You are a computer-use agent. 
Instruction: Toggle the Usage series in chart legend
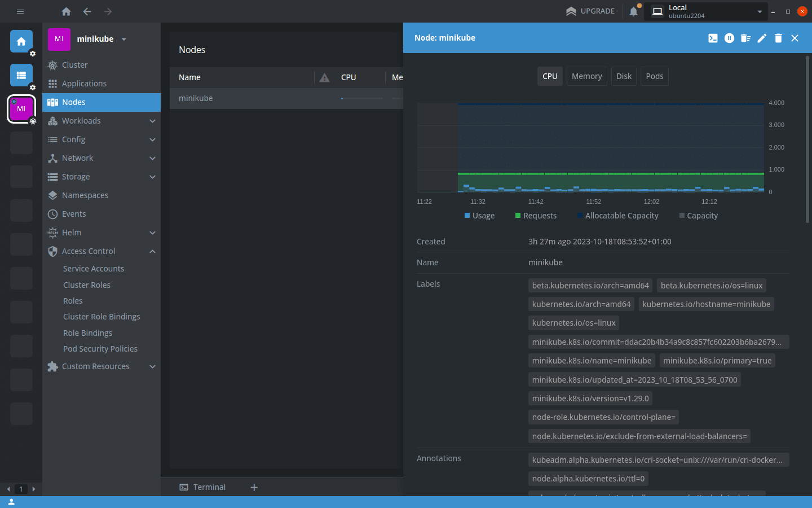click(x=479, y=216)
